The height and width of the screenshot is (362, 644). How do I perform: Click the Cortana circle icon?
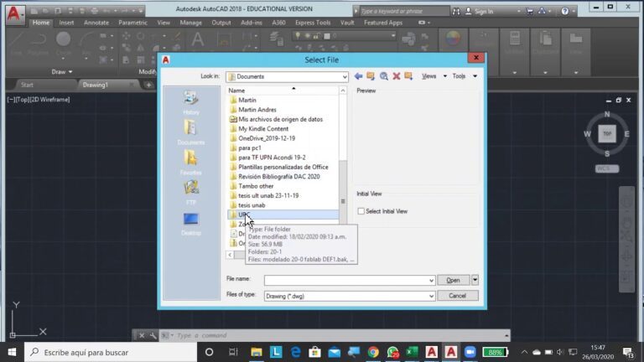pyautogui.click(x=209, y=352)
